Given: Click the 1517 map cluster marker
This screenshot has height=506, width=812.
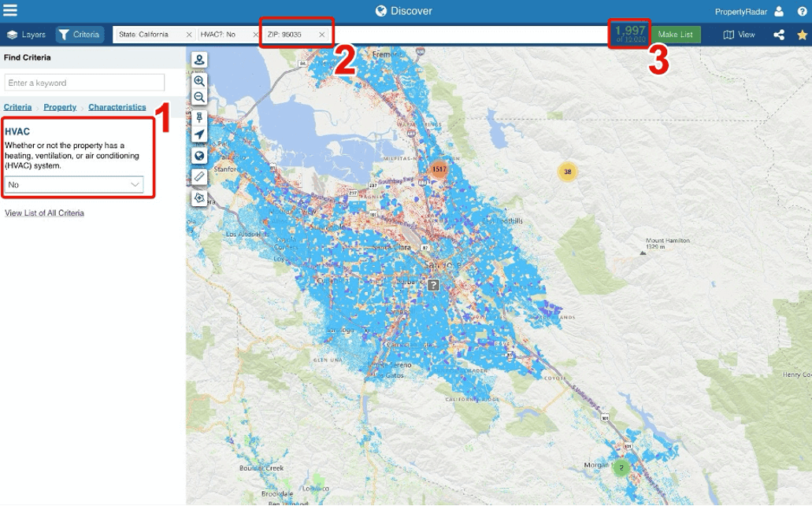Looking at the screenshot, I should tap(439, 169).
